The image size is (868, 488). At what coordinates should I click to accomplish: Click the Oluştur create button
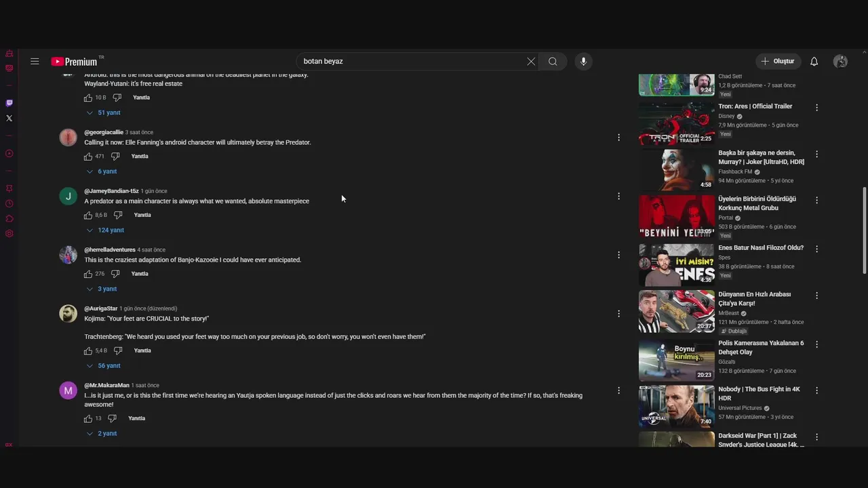[778, 62]
